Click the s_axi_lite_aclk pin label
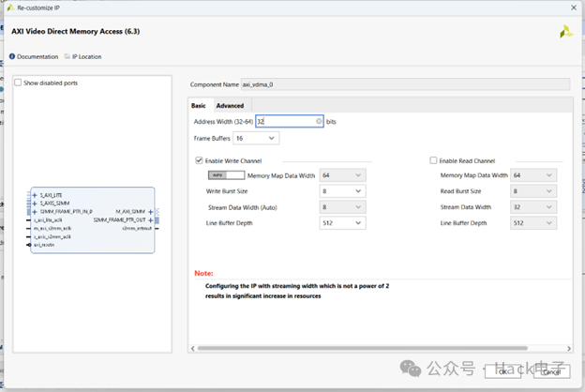Screen dimensions: 585x392 48,220
